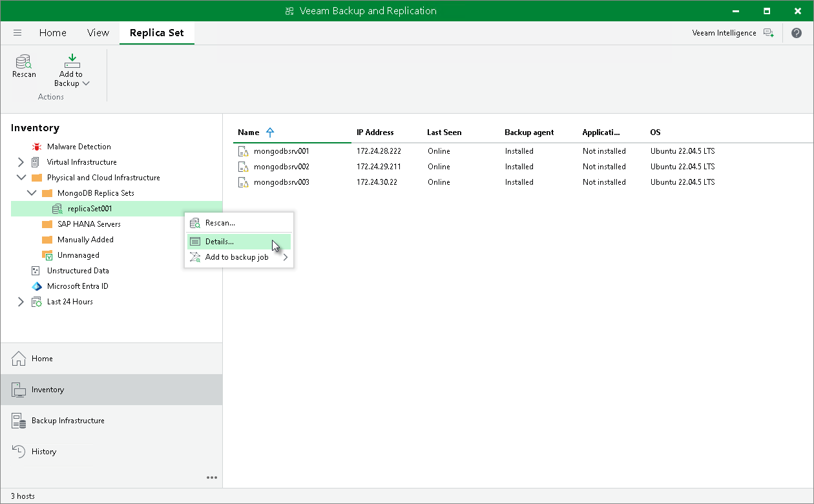The width and height of the screenshot is (814, 504).
Task: Click the MongoDB Replica Sets folder icon
Action: pyautogui.click(x=47, y=193)
